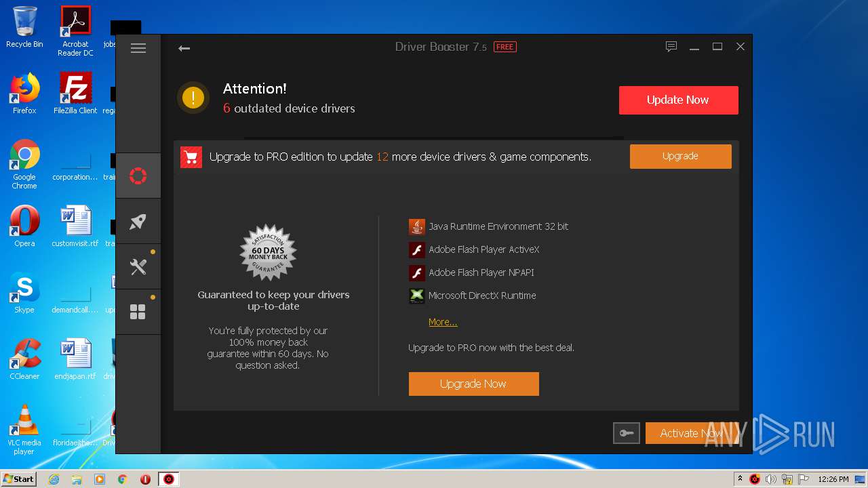Click the Upgrade Now button
The image size is (868, 488).
click(x=473, y=384)
